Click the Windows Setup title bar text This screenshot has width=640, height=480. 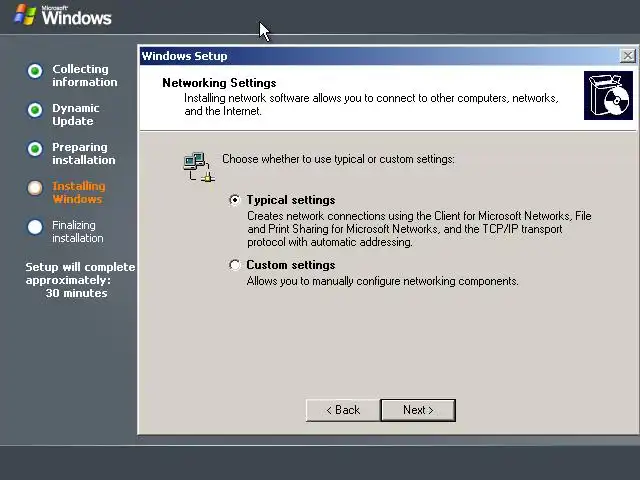[x=184, y=56]
